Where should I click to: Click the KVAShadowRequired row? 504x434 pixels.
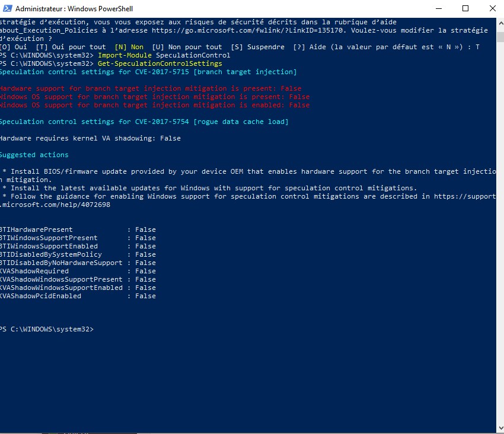pyautogui.click(x=78, y=272)
